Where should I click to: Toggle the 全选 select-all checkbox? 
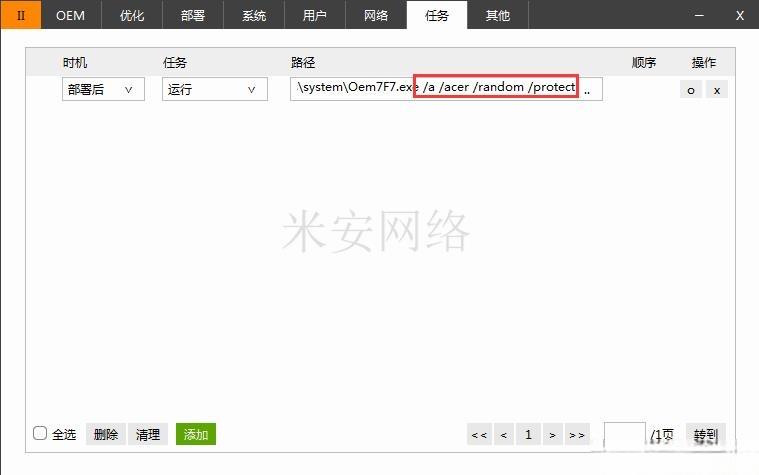pos(40,433)
